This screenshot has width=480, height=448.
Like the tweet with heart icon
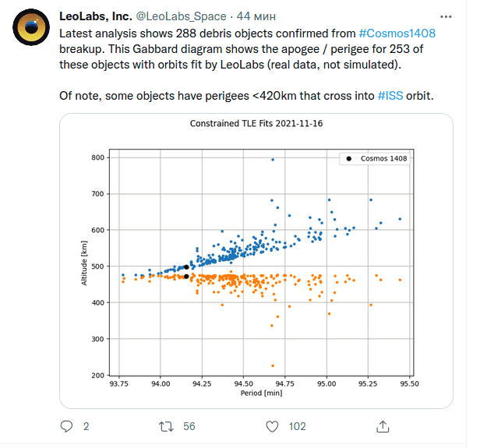[x=272, y=426]
